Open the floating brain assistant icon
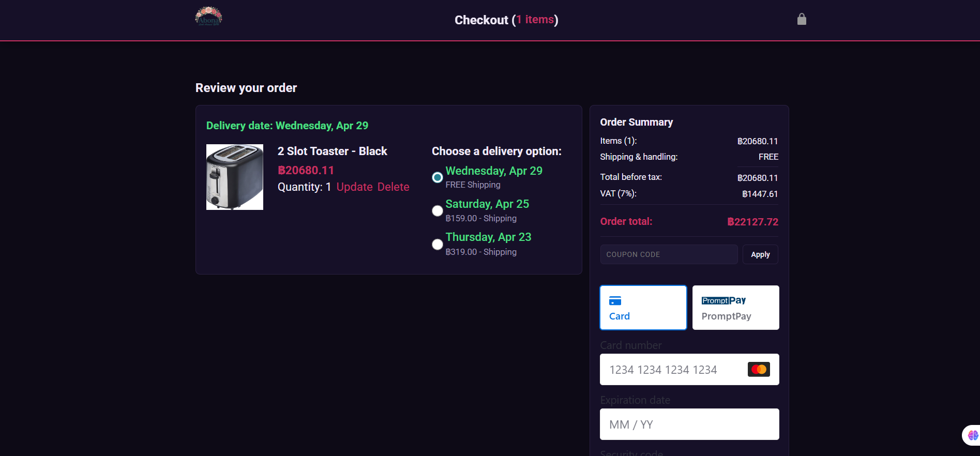The image size is (980, 456). 972,435
